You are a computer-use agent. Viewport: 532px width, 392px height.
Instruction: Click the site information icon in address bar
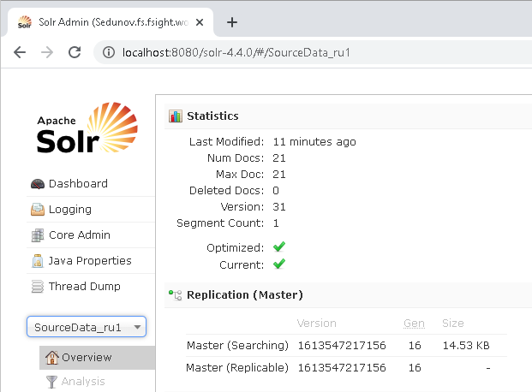[108, 52]
